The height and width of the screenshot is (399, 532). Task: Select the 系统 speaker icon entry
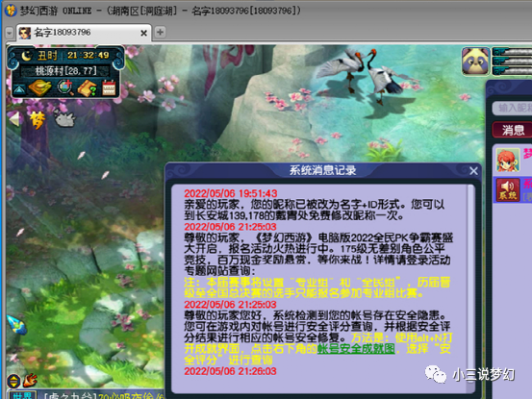[508, 189]
